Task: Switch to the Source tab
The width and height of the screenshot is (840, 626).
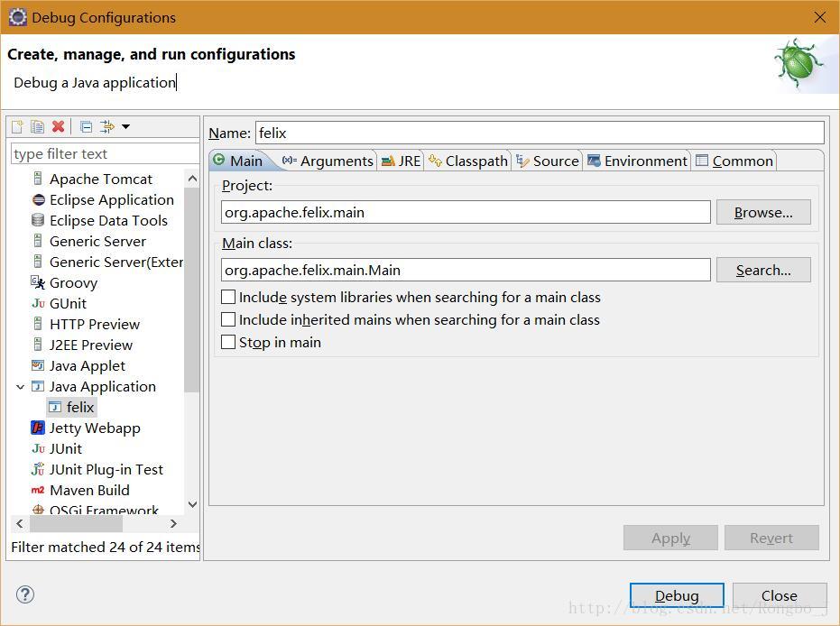Action: 547,161
